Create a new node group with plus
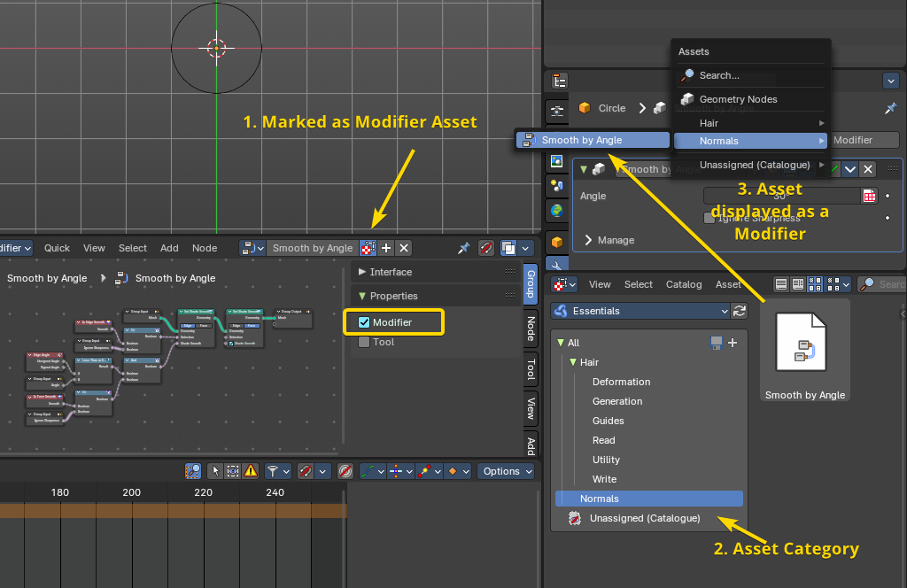Viewport: 907px width, 588px height. pyautogui.click(x=386, y=248)
